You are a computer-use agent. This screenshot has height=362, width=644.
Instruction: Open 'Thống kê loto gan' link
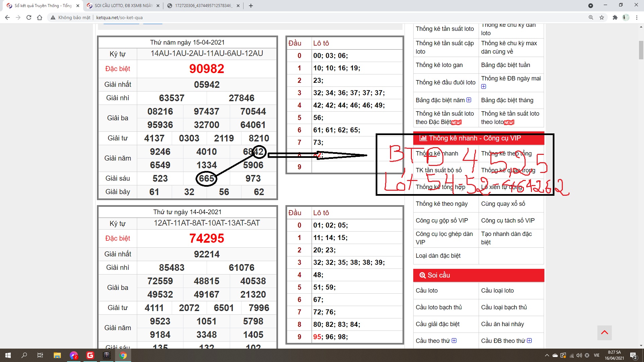pos(439,65)
